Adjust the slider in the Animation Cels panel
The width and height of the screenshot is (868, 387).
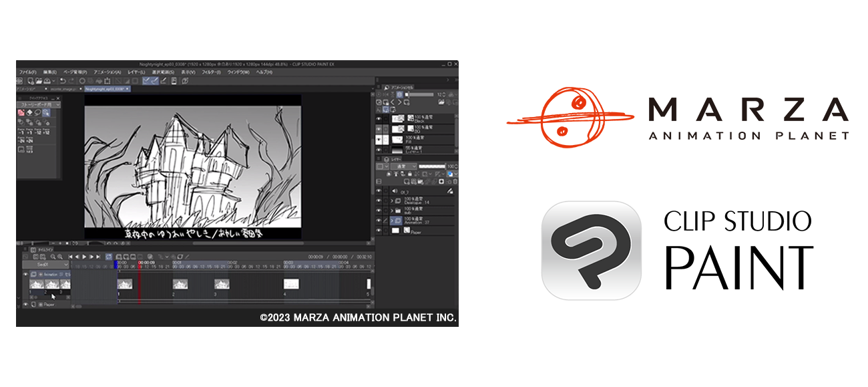coord(421,94)
